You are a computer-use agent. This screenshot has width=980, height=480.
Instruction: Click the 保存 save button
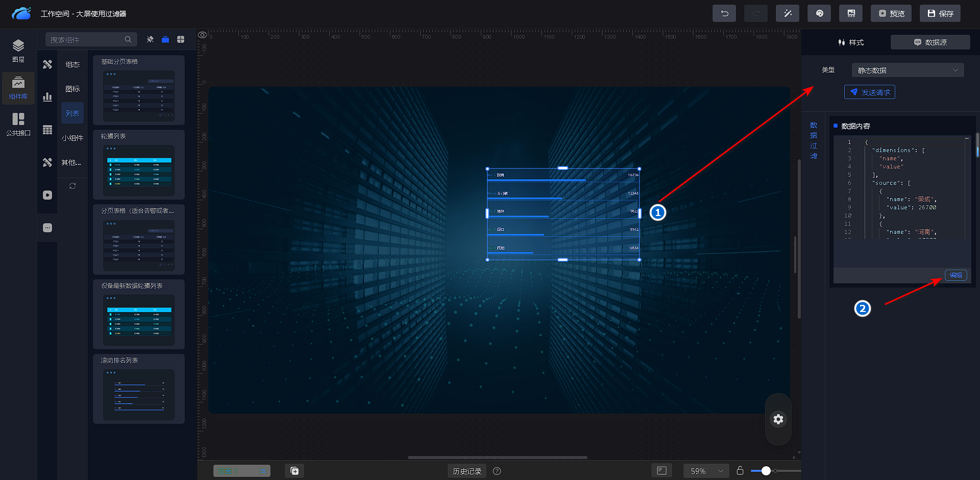click(940, 14)
